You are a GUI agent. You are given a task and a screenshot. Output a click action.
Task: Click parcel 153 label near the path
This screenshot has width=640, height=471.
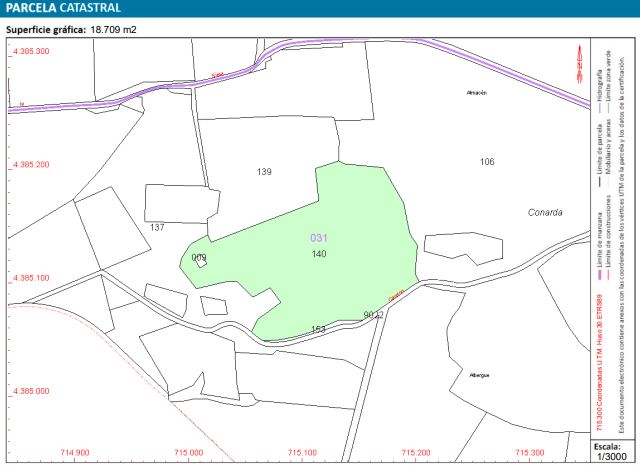pos(318,329)
